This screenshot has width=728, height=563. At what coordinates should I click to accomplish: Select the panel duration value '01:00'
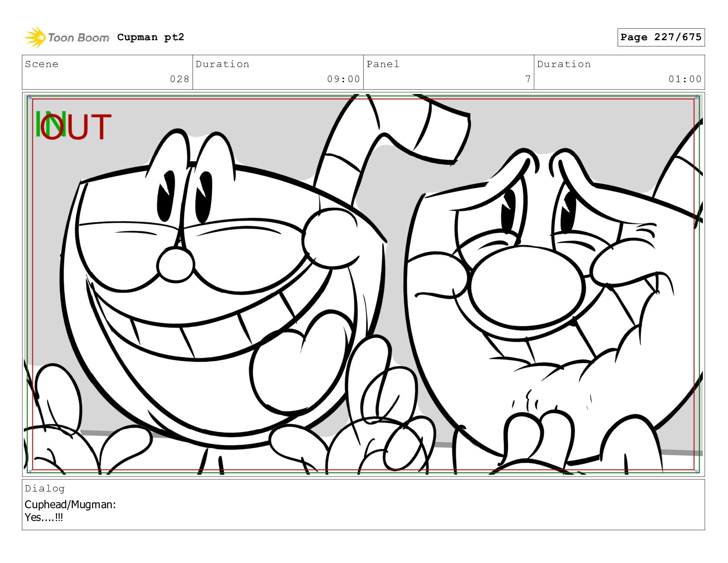[x=685, y=79]
